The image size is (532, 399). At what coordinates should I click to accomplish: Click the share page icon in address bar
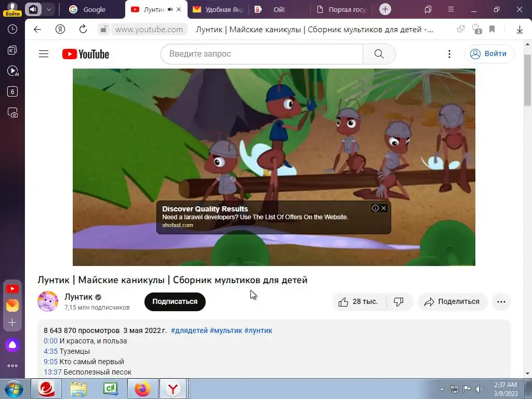(461, 29)
